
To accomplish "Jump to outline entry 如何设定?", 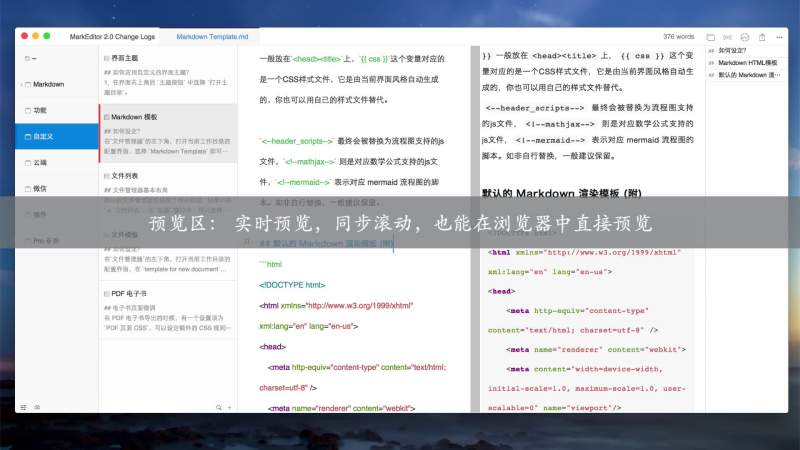I will click(732, 51).
